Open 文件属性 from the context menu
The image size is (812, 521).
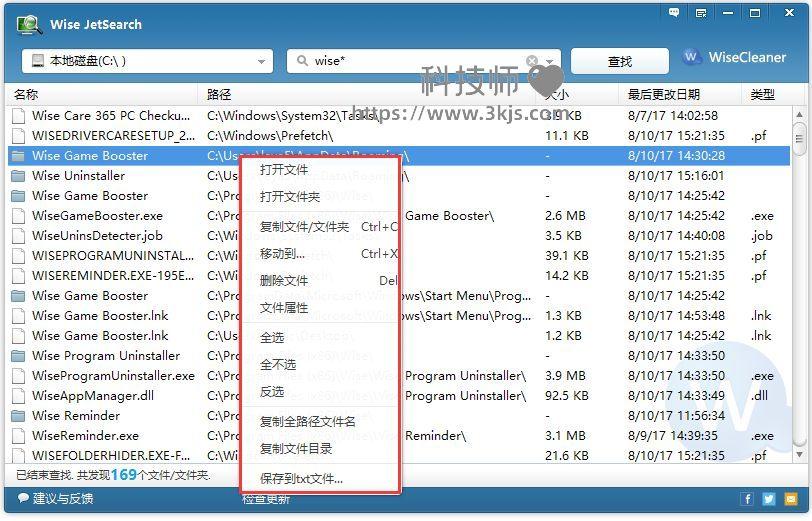pyautogui.click(x=321, y=308)
